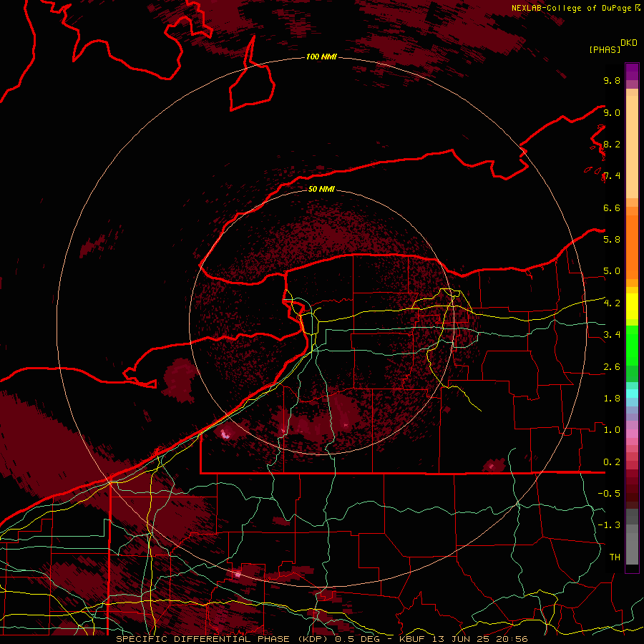
Task: Click the cyan segment of the color bar
Action: click(x=632, y=393)
